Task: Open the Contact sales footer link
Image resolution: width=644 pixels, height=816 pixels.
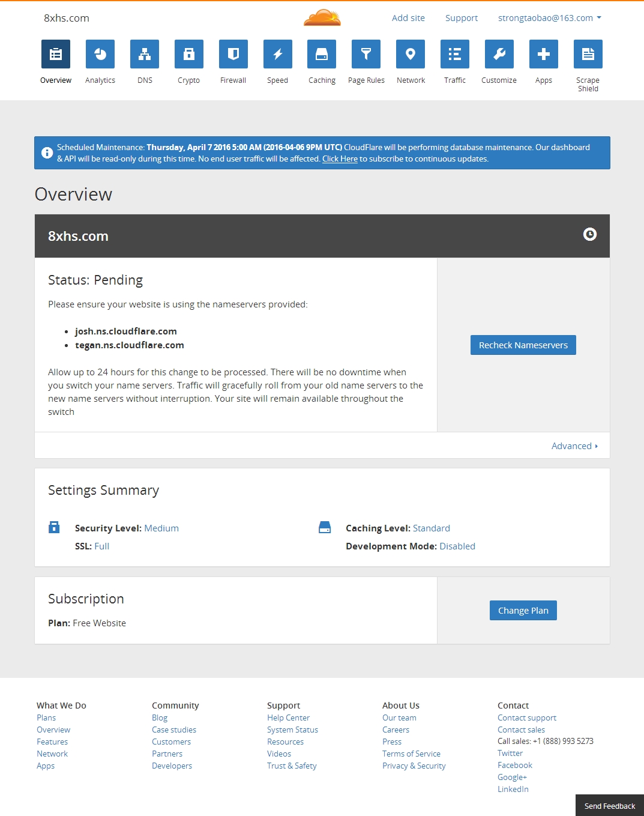Action: pyautogui.click(x=522, y=730)
